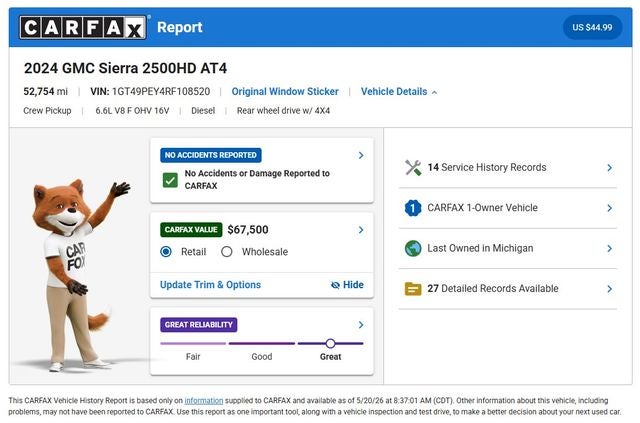Open 14 Service History Records arrow
Viewport: 640px width, 423px height.
pos(609,168)
